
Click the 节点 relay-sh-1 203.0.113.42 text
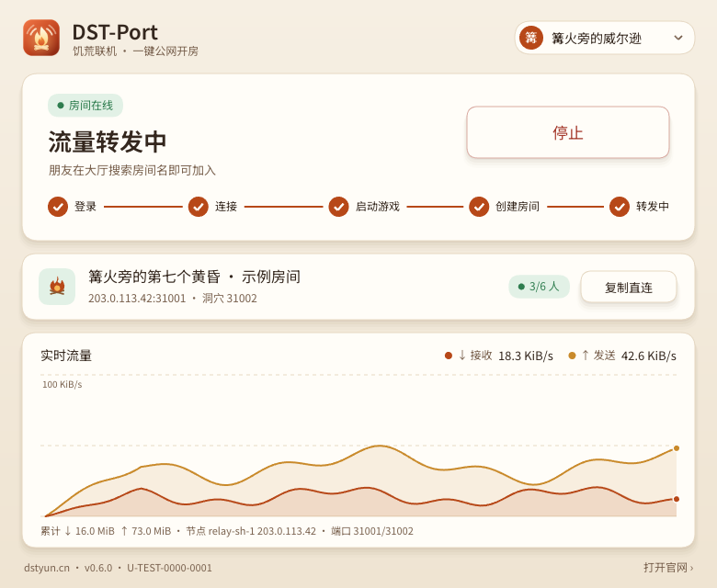(251, 531)
